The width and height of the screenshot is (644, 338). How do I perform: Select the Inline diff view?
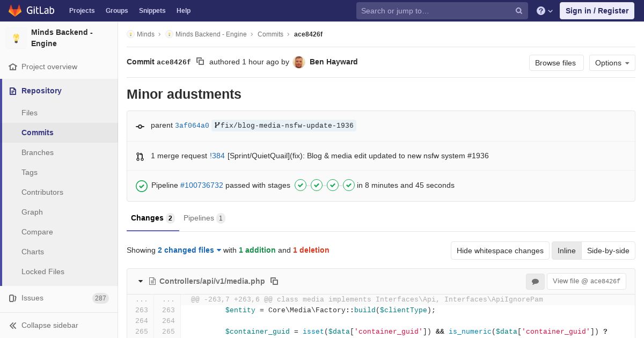pyautogui.click(x=567, y=251)
